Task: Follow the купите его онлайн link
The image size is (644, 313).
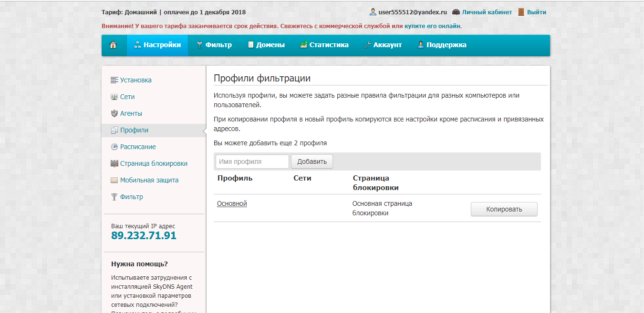Action: tap(433, 26)
